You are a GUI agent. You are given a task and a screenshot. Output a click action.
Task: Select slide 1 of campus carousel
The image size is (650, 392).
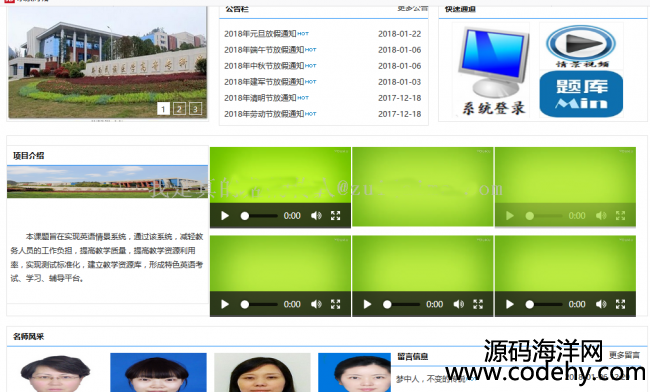pos(163,109)
